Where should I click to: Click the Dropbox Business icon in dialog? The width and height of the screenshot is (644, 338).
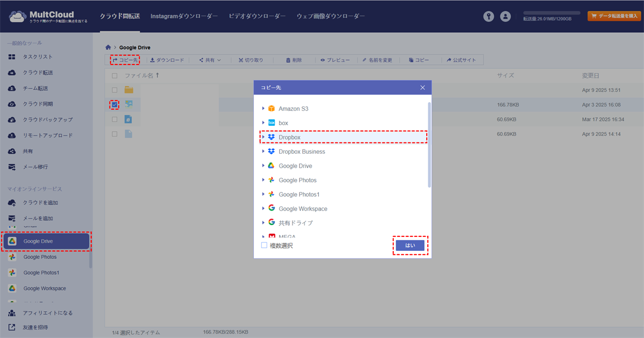[272, 152]
